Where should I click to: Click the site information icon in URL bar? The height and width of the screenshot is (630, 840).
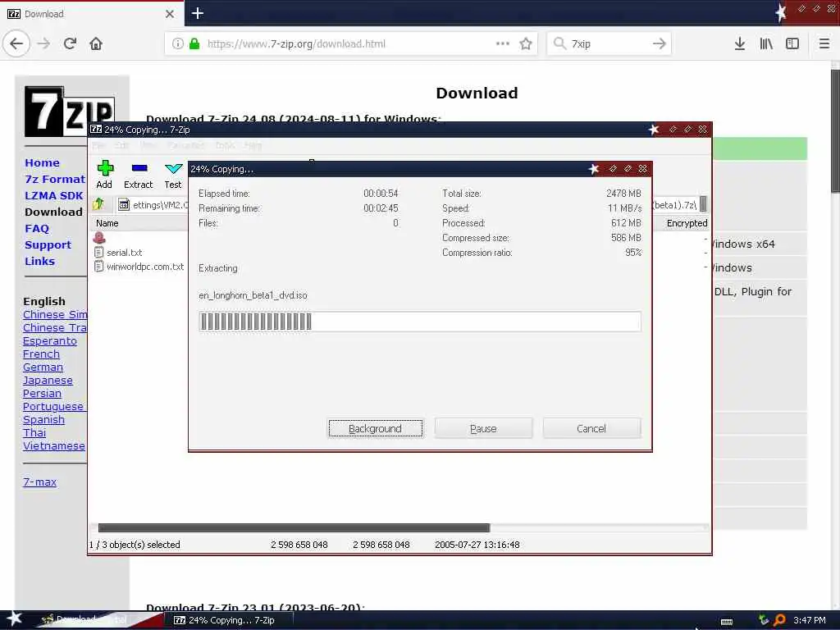click(x=178, y=43)
